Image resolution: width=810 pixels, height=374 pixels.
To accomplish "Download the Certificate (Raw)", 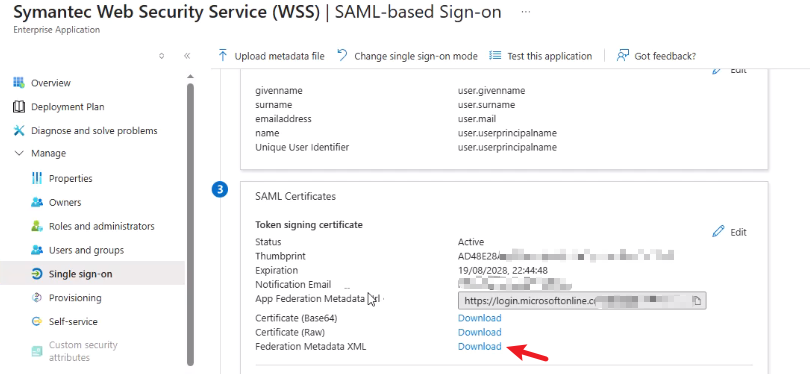I will 479,332.
